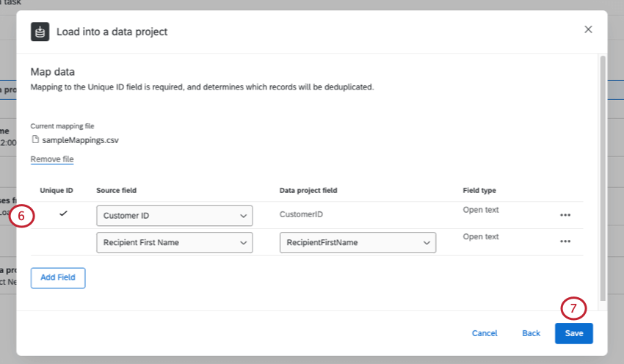624x364 pixels.
Task: Set Recipient First Name row as Unique ID
Action: click(63, 242)
